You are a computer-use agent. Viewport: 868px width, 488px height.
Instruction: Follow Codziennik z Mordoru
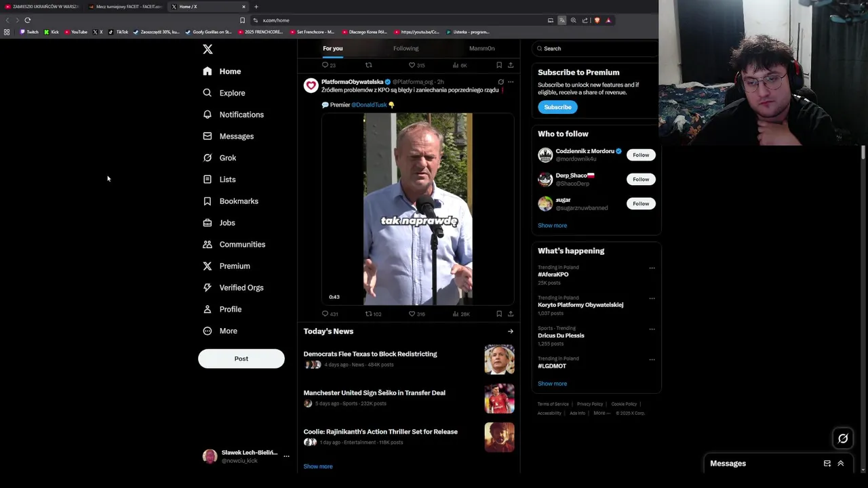(x=641, y=155)
